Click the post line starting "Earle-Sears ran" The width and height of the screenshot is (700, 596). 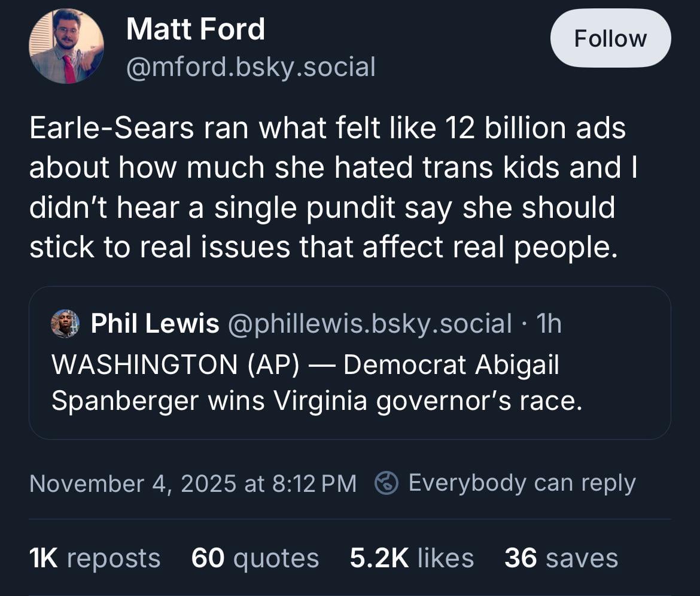(x=327, y=128)
